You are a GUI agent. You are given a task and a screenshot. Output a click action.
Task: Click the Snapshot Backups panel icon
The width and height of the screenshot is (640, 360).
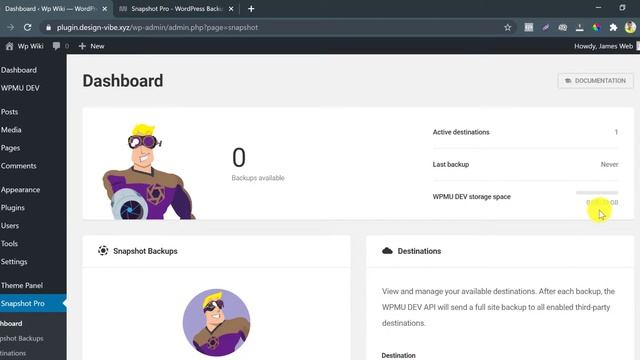pos(103,251)
